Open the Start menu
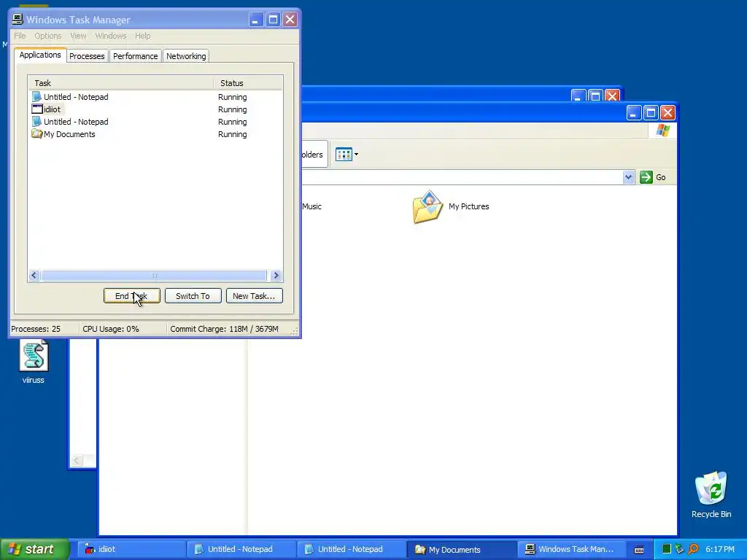This screenshot has width=747, height=560. [34, 549]
